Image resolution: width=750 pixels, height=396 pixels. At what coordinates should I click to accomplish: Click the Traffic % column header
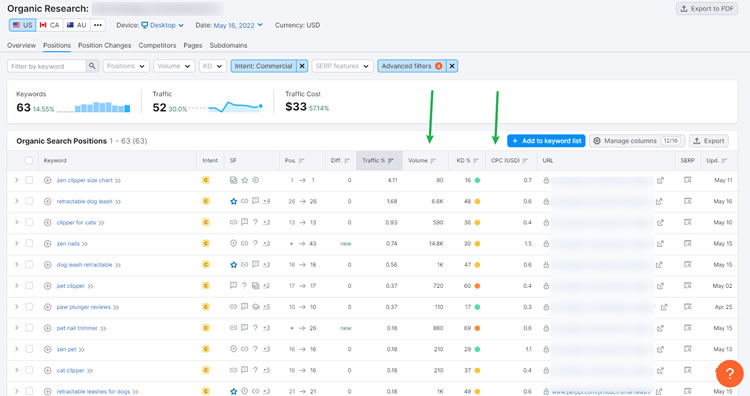pos(379,161)
